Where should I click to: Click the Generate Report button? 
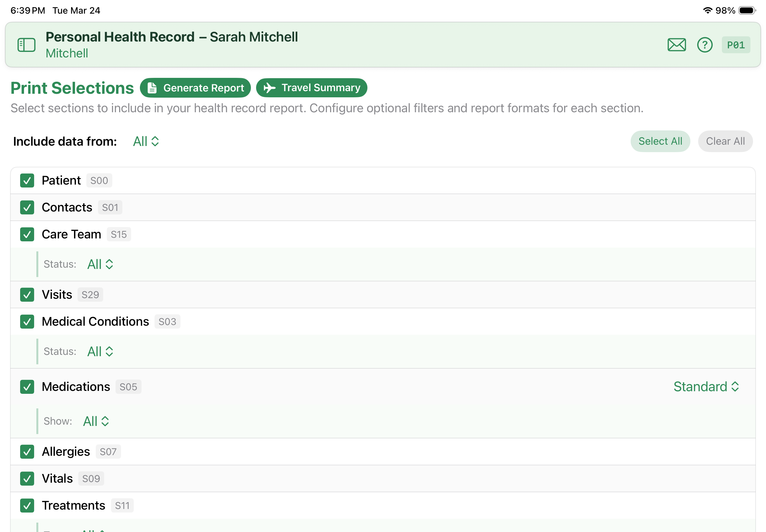195,88
